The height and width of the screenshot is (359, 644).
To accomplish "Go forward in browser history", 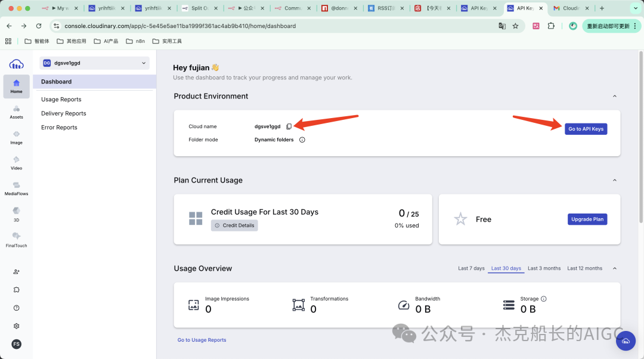I will tap(24, 26).
